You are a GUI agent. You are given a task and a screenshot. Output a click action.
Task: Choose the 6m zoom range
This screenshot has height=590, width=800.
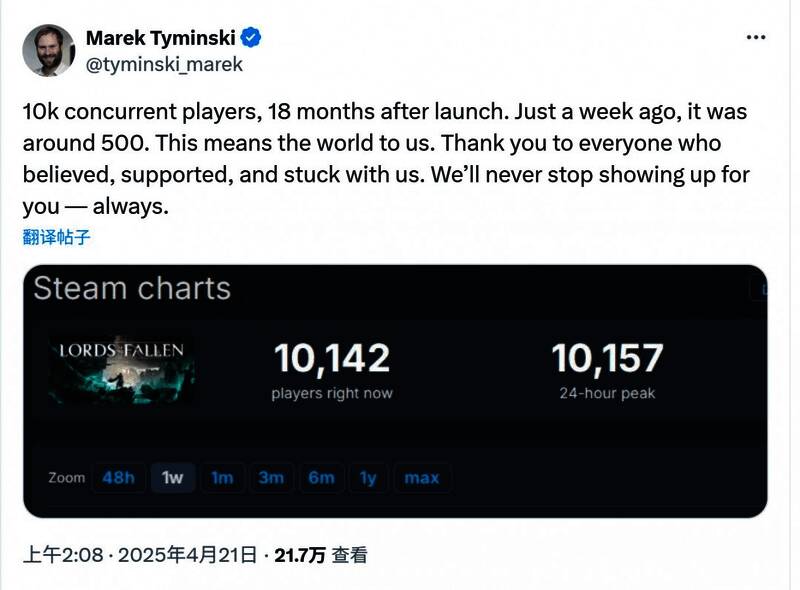[321, 478]
